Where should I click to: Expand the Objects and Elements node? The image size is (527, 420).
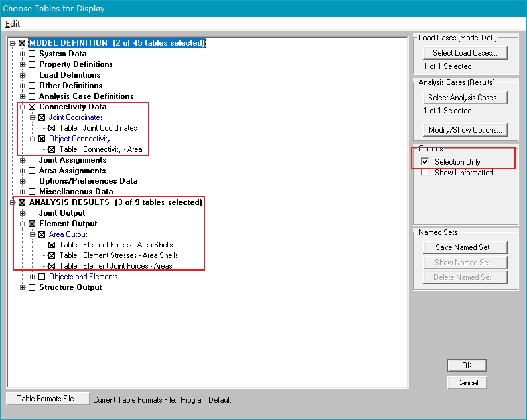(x=33, y=277)
